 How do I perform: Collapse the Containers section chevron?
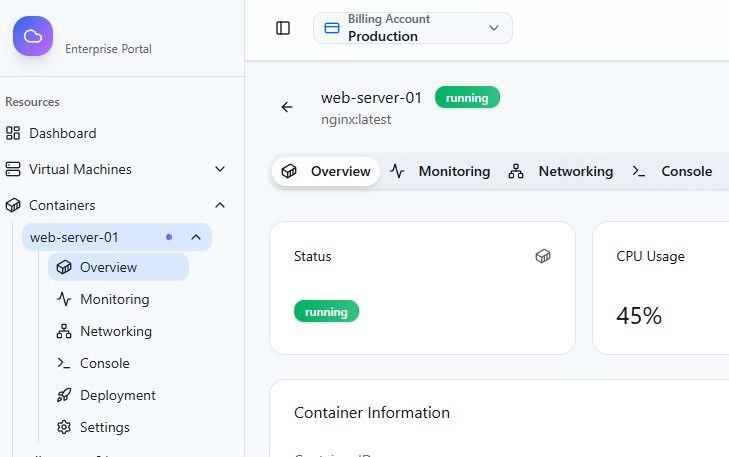[x=220, y=205]
